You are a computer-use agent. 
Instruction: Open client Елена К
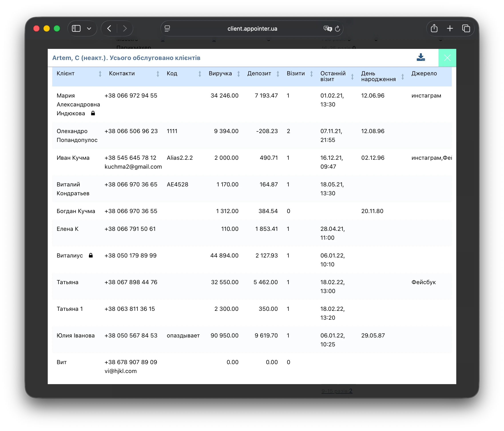pos(67,229)
